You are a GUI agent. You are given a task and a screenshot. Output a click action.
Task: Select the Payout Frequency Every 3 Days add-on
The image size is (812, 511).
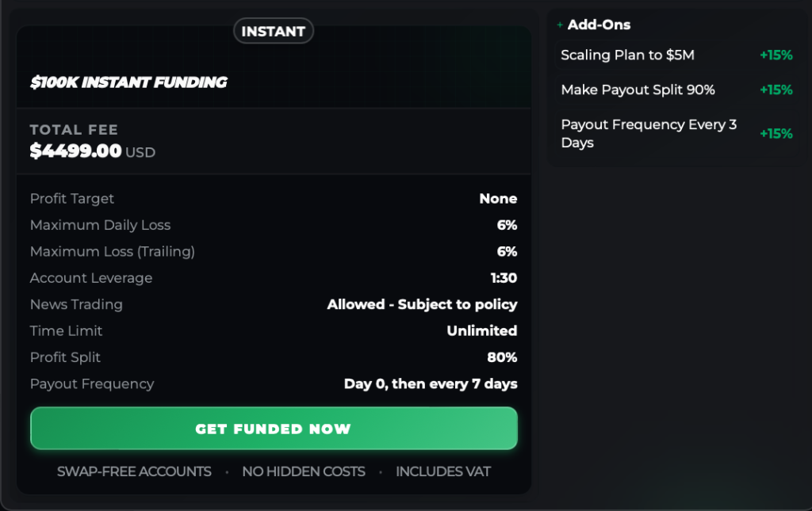point(676,133)
